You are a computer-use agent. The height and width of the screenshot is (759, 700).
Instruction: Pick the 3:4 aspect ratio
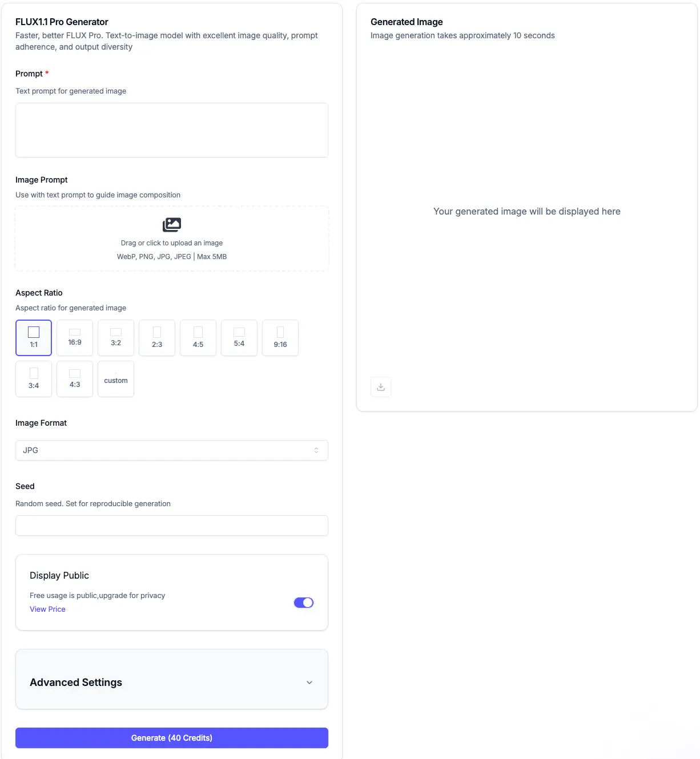[34, 379]
